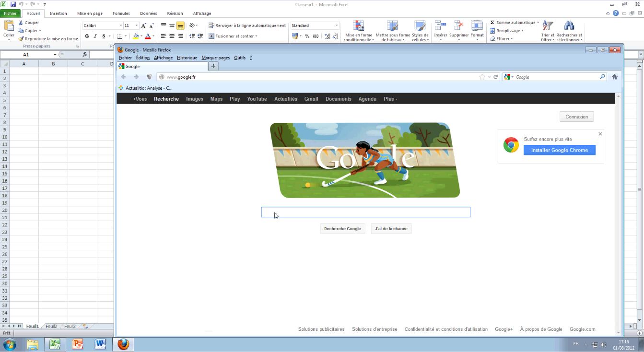Click Installer Google Chrome button
This screenshot has height=352, width=644.
560,150
